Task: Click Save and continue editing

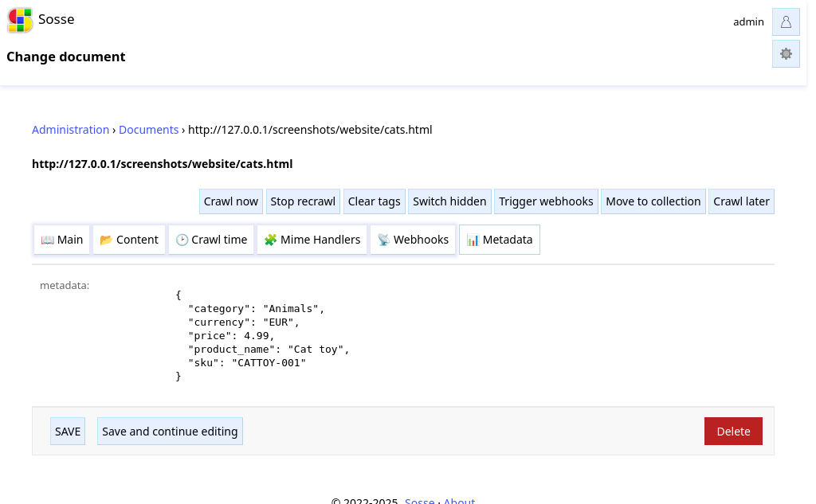Action: tap(170, 432)
